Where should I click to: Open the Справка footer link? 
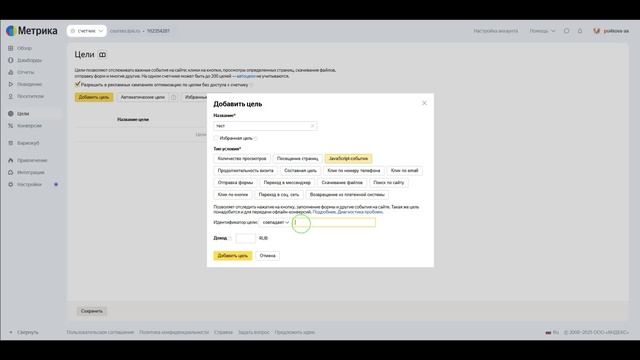click(x=223, y=332)
